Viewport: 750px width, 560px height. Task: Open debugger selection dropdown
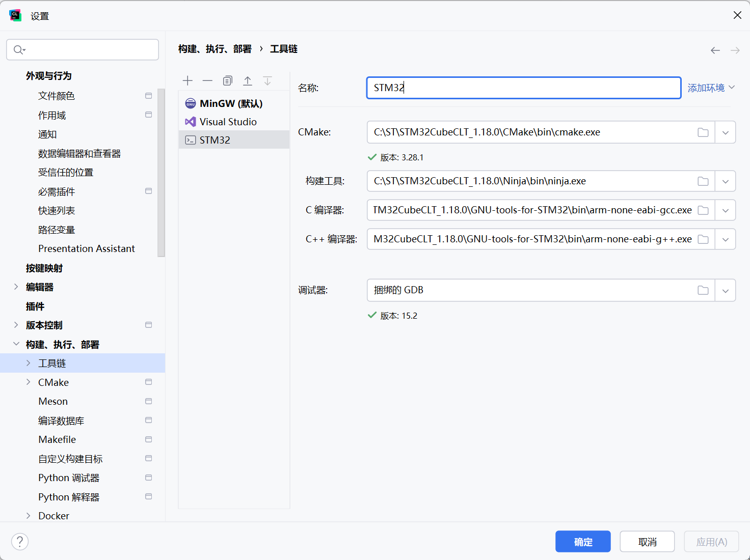(726, 291)
